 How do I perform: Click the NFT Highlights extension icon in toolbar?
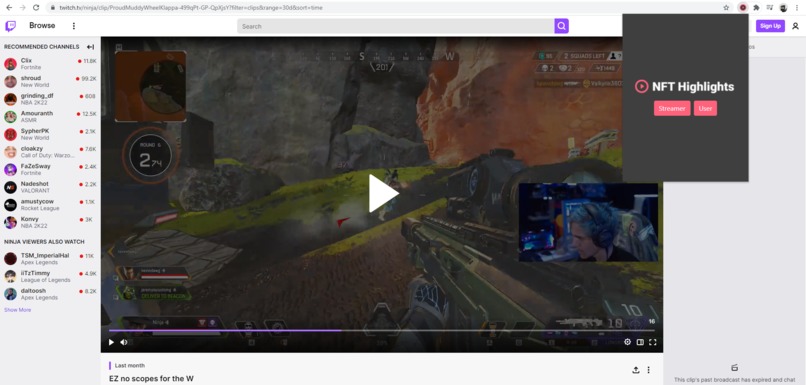click(x=742, y=8)
